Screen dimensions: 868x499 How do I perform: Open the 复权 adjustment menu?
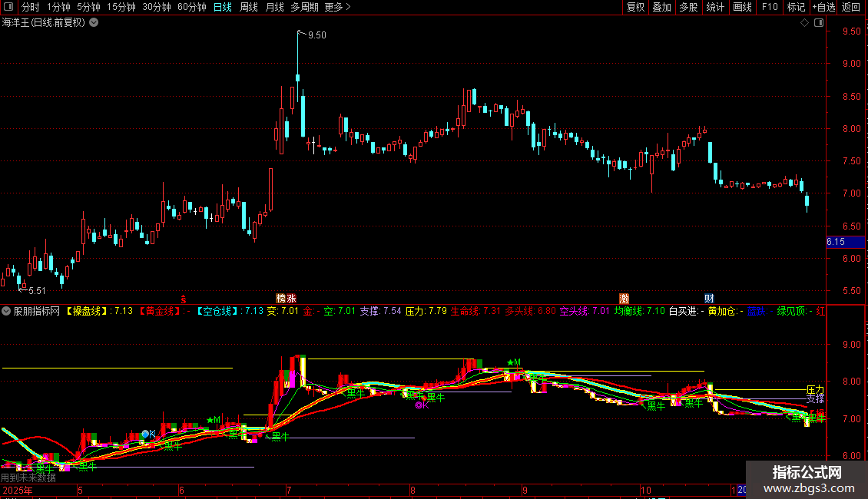[x=635, y=7]
